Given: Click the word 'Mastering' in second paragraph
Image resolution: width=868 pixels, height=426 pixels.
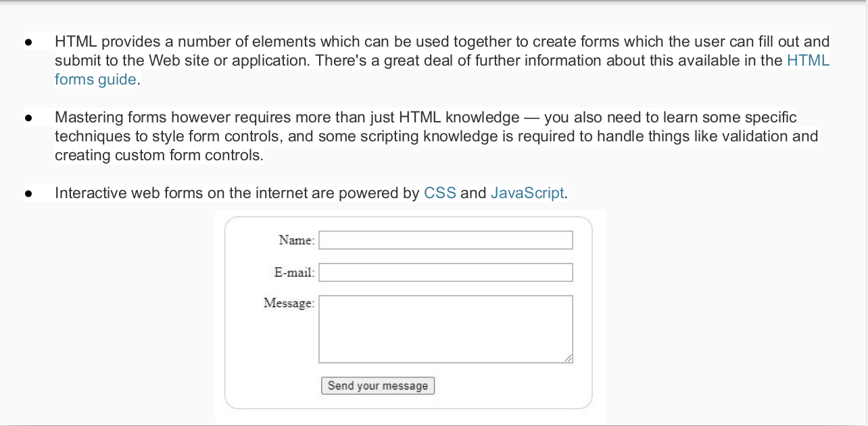Looking at the screenshot, I should [89, 118].
